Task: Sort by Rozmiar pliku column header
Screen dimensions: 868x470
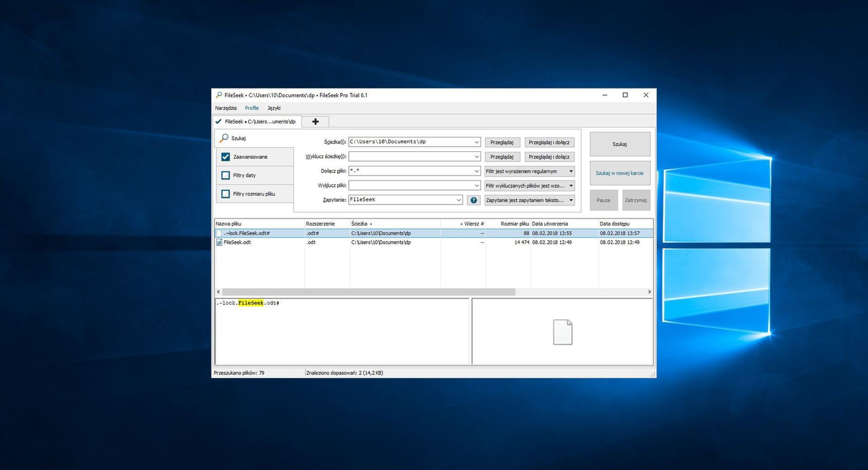Action: pyautogui.click(x=508, y=224)
